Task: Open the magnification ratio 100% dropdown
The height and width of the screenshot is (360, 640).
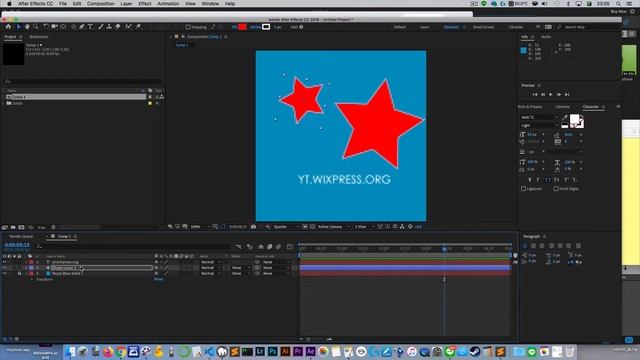Action: [x=200, y=227]
